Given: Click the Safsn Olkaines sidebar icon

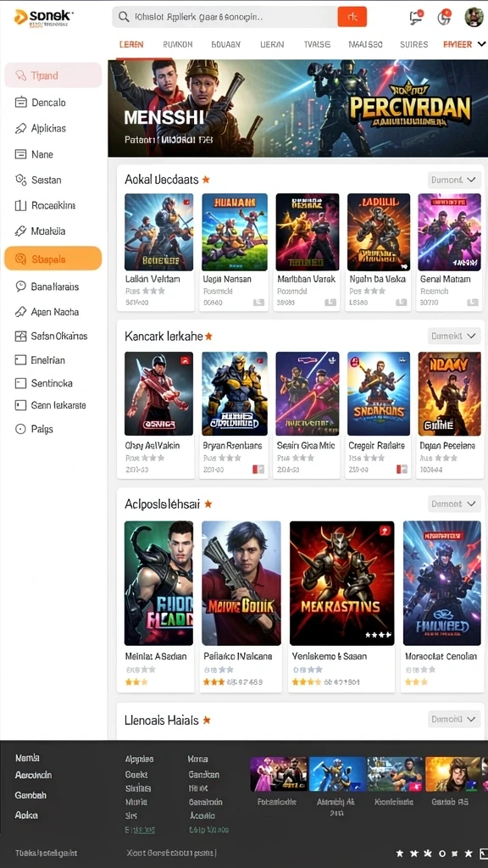Looking at the screenshot, I should (x=21, y=336).
